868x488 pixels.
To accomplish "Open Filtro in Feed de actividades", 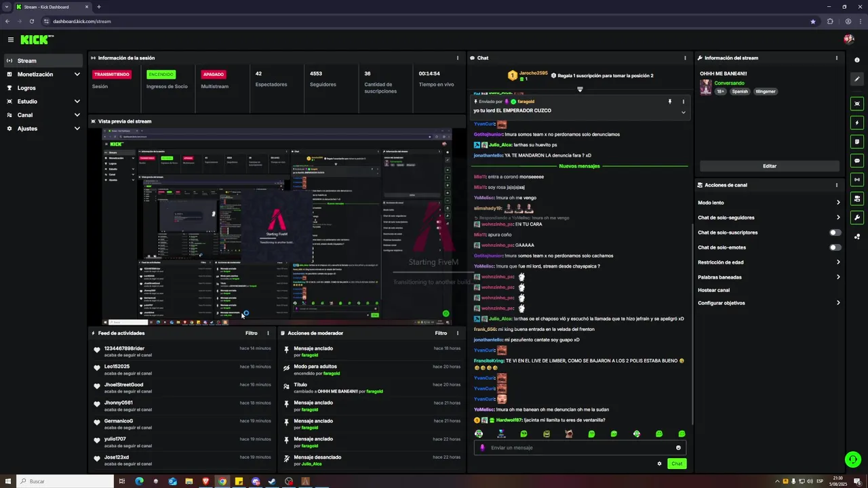I will (x=251, y=333).
